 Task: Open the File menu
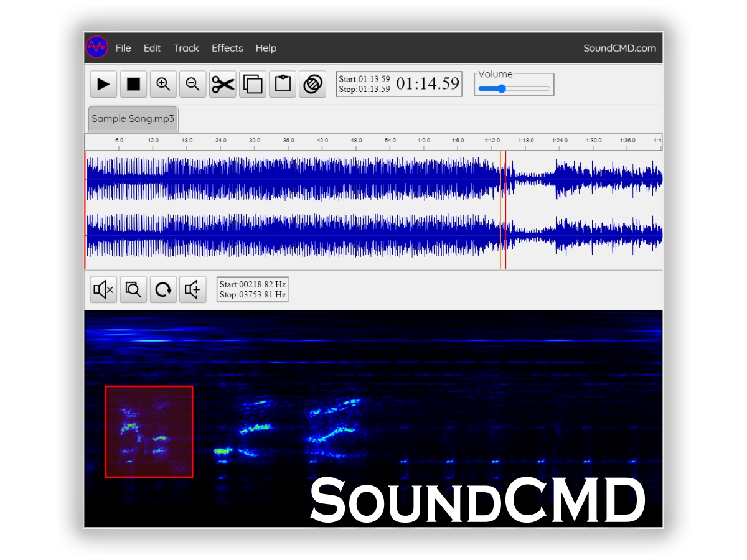[x=123, y=48]
